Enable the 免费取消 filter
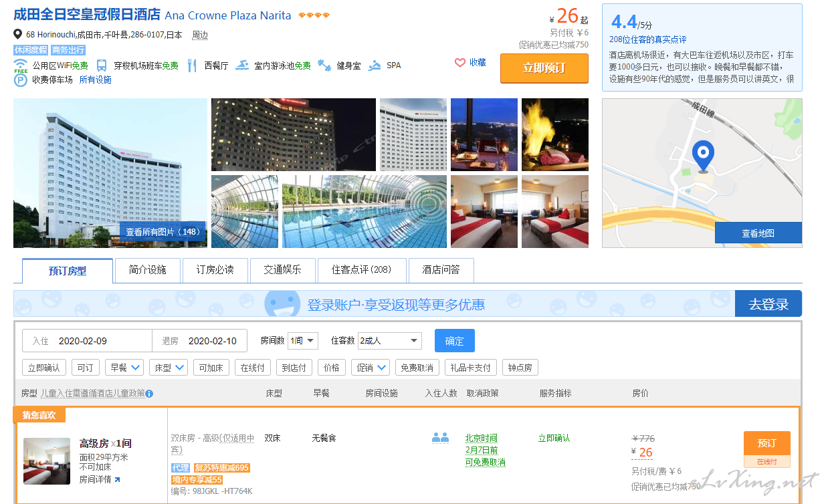Viewport: 826px width, 504px height. [x=417, y=368]
